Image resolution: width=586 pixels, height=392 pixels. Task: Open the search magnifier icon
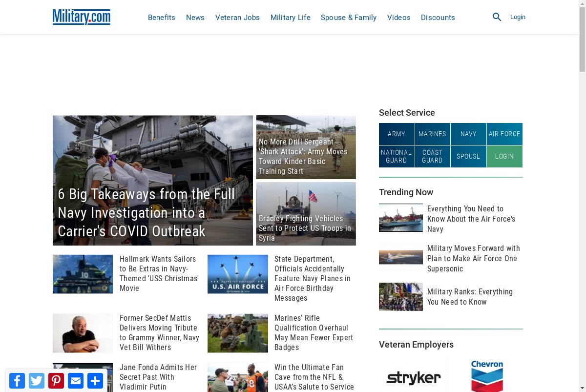point(497,17)
